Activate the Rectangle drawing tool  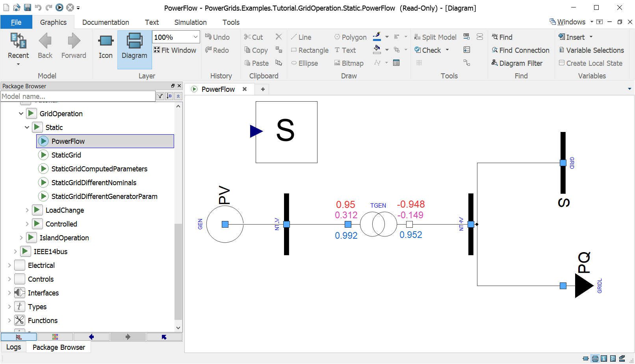coord(310,50)
